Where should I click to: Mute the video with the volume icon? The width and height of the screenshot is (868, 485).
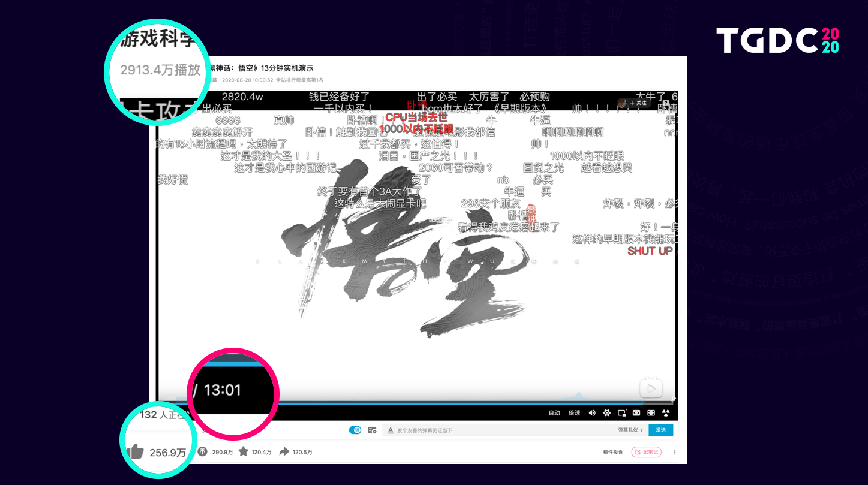pyautogui.click(x=592, y=413)
